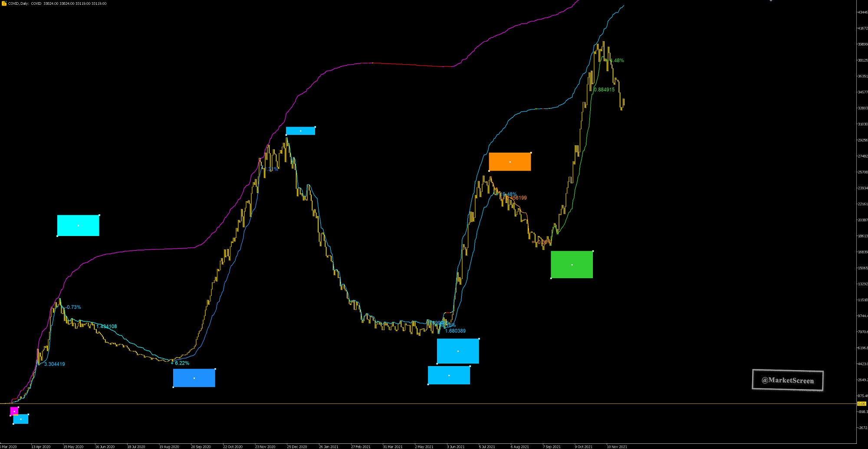
Task: Select the upper light-blue rectangle below 1.680389
Action: pyautogui.click(x=458, y=351)
